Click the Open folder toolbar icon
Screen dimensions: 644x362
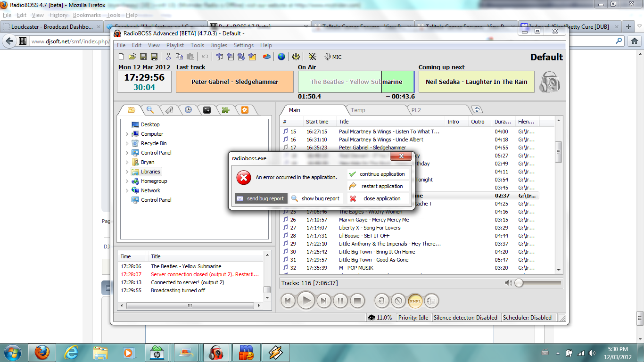[132, 57]
